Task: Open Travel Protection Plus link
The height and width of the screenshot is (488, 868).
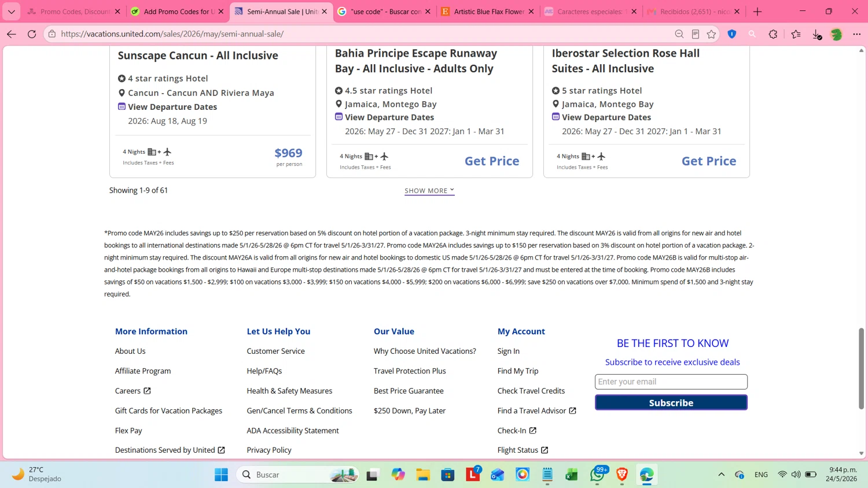Action: (x=410, y=371)
